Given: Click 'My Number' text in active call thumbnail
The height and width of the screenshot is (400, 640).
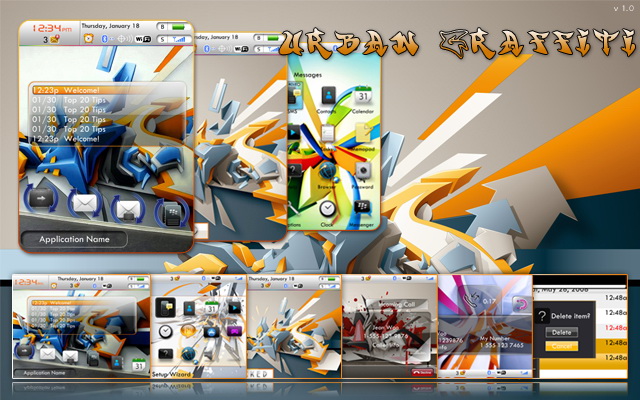Looking at the screenshot, I should tap(494, 338).
